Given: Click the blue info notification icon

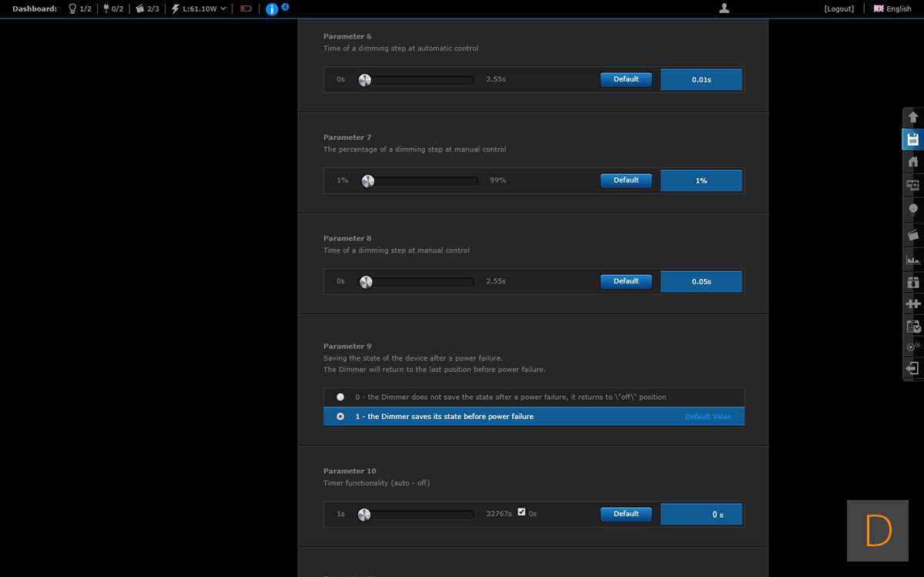Looking at the screenshot, I should 272,9.
